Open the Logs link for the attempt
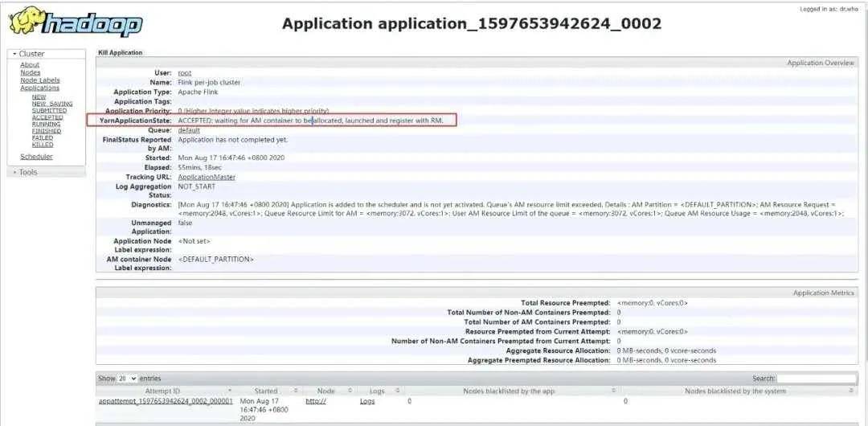Image resolution: width=868 pixels, height=426 pixels. (x=367, y=401)
